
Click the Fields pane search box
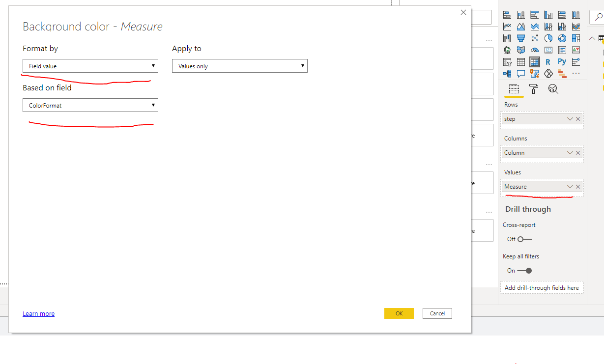597,17
